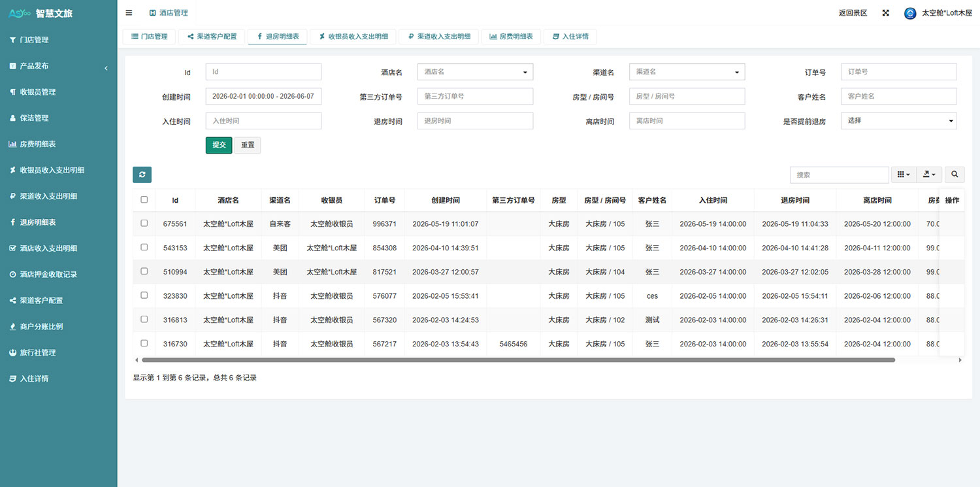Screen dimensions: 980x487
Task: Click the 入住时间 filter field
Action: 263,121
